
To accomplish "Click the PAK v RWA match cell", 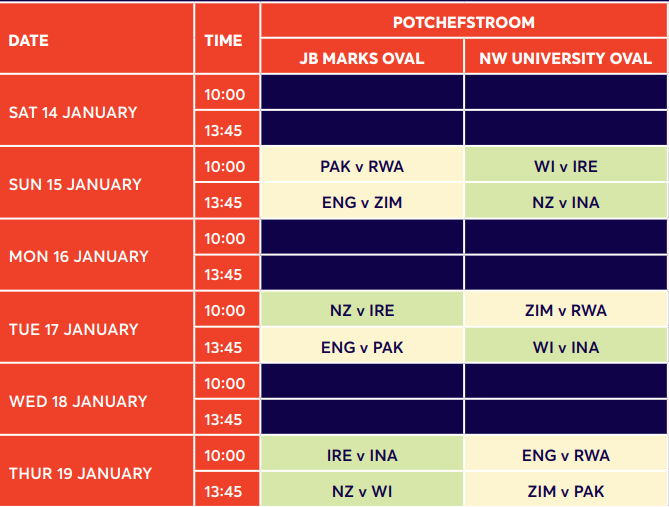I will coord(362,164).
